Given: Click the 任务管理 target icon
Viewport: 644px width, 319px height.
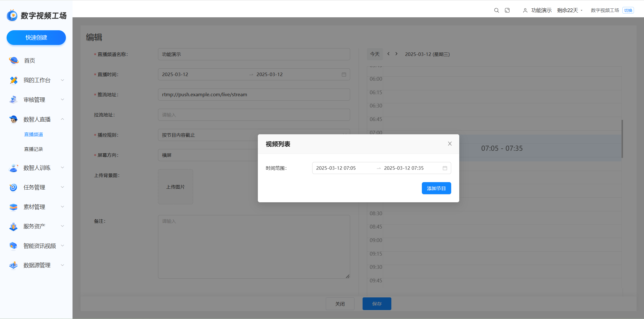Looking at the screenshot, I should (x=14, y=187).
